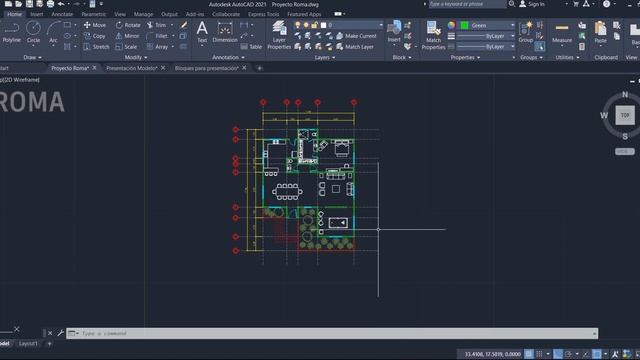Open Layer Properties manager

[279, 35]
